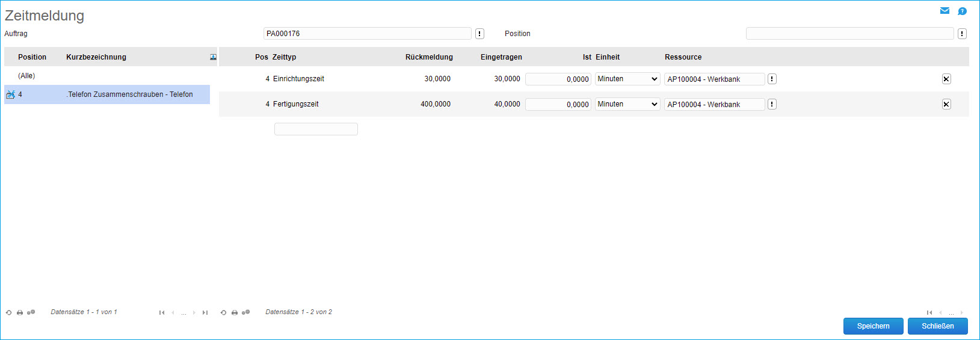Click the Speichern button
980x340 pixels.
(x=874, y=326)
